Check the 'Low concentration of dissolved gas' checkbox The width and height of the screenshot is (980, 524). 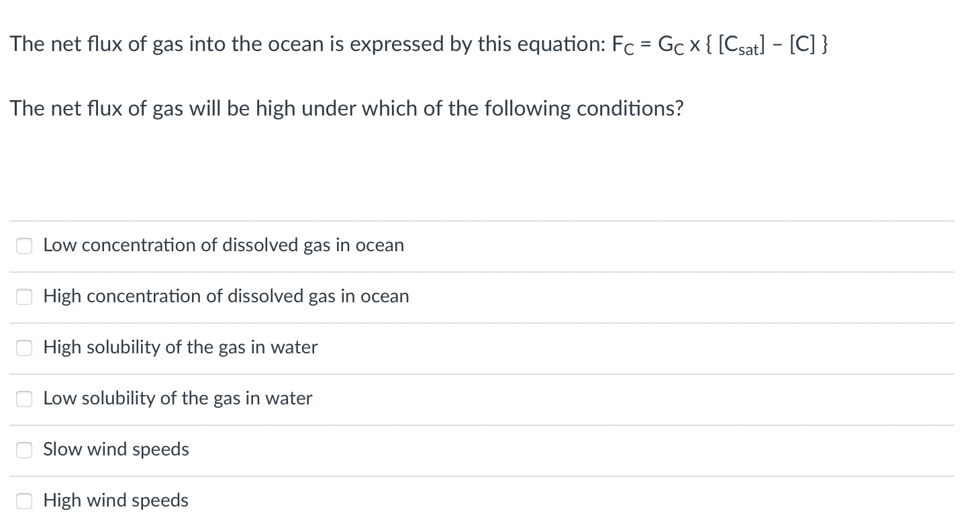click(24, 246)
